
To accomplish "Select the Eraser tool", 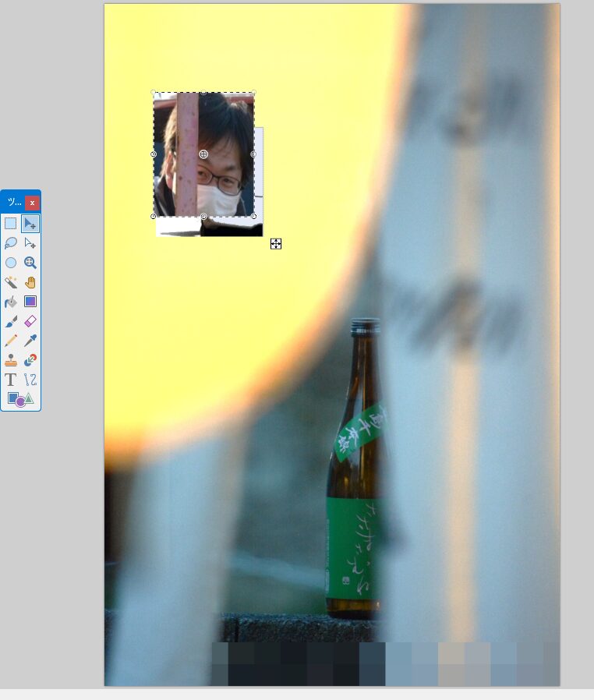I will pos(30,321).
